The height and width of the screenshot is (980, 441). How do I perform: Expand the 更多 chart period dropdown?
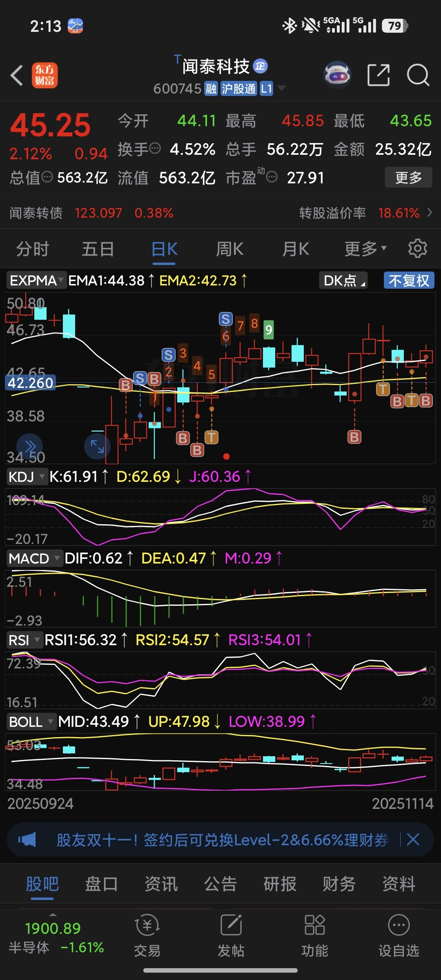click(x=365, y=249)
